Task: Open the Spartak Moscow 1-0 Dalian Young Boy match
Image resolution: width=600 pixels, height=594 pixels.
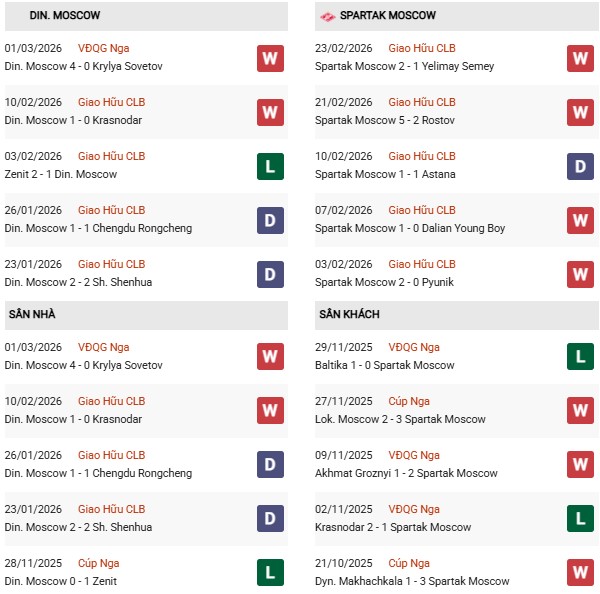Action: tap(410, 228)
